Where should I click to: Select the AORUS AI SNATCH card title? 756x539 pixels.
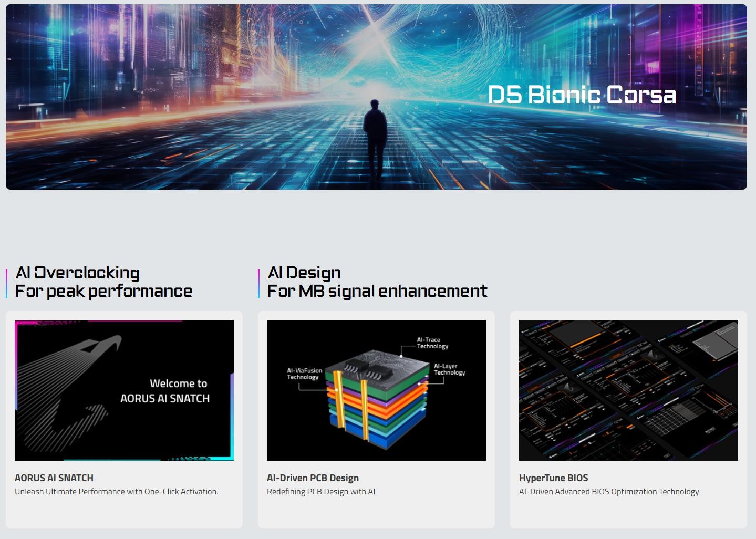point(54,478)
